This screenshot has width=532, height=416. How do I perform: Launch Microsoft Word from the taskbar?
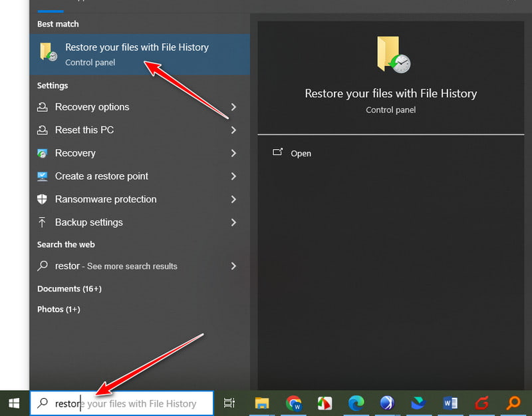click(450, 403)
